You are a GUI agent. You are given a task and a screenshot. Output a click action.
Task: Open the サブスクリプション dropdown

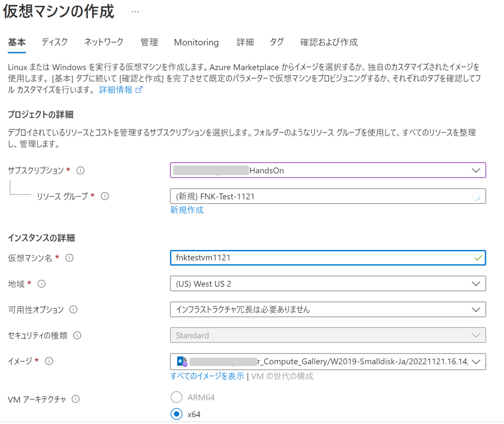(328, 170)
